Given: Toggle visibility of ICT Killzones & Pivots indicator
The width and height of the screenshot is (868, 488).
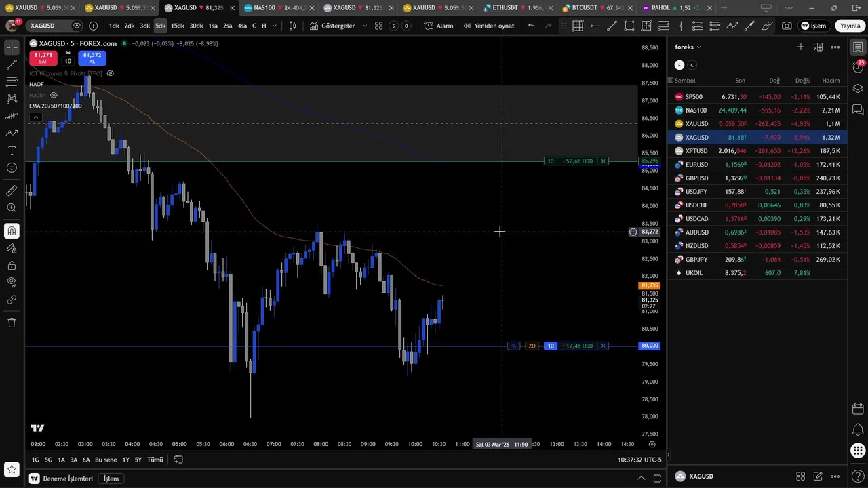Looking at the screenshot, I should pyautogui.click(x=111, y=73).
